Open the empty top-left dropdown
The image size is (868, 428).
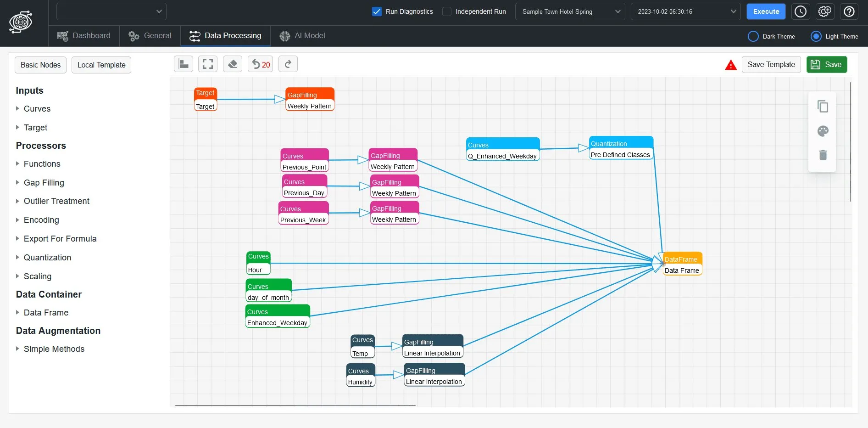coord(111,11)
